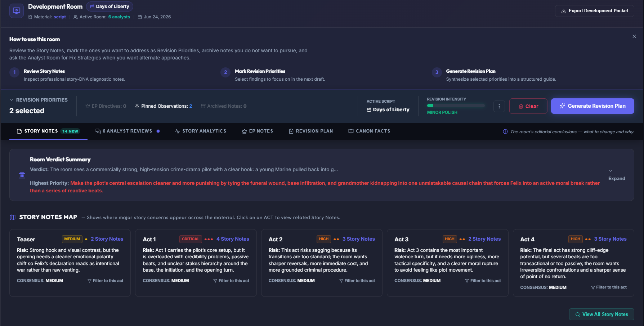The width and height of the screenshot is (644, 326).
Task: Open 2 Story Notes for Act 3
Action: pos(484,239)
